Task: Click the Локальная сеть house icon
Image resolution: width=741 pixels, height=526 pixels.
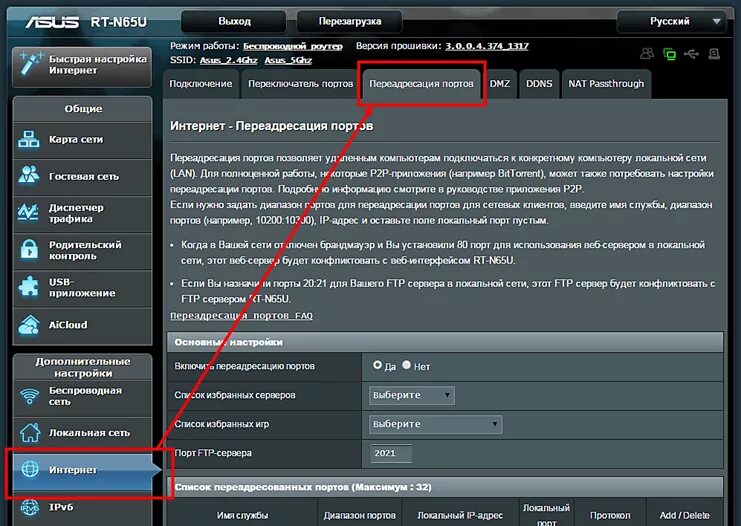Action: click(30, 432)
